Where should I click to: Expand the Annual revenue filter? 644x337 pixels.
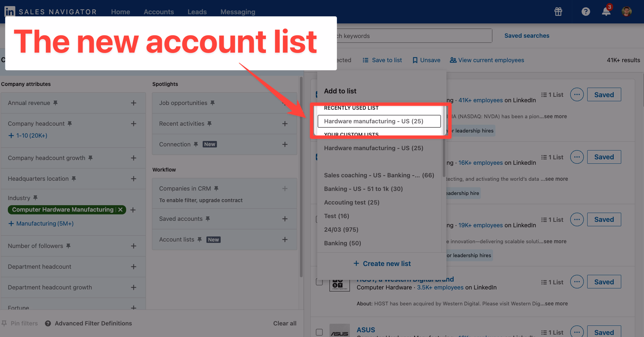coord(134,103)
